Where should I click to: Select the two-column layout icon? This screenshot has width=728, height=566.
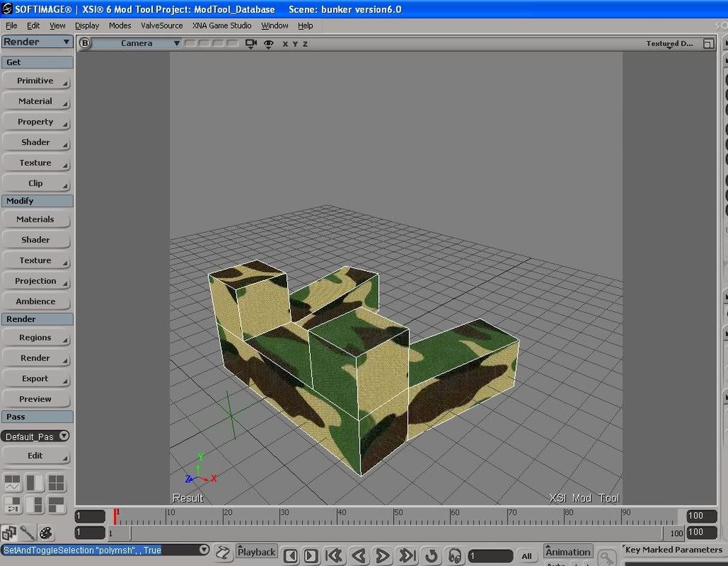34,483
